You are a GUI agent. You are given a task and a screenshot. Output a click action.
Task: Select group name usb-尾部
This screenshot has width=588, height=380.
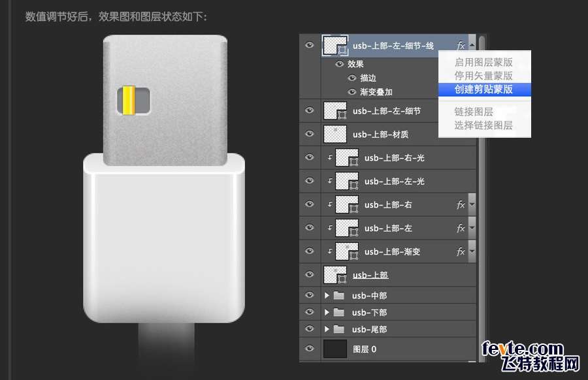click(x=369, y=329)
